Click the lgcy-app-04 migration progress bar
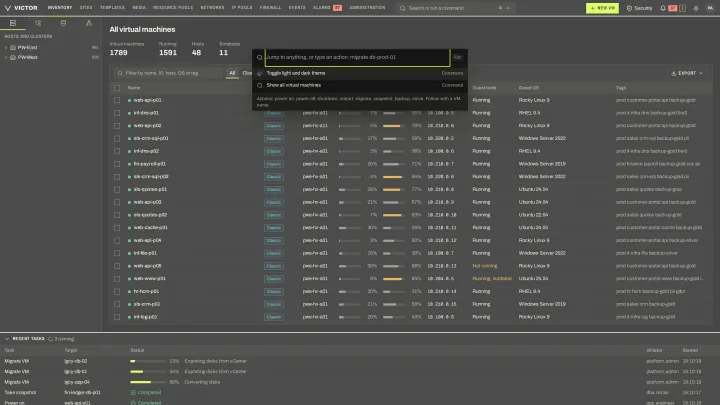Viewport: 720px width, 405px height. [148, 382]
